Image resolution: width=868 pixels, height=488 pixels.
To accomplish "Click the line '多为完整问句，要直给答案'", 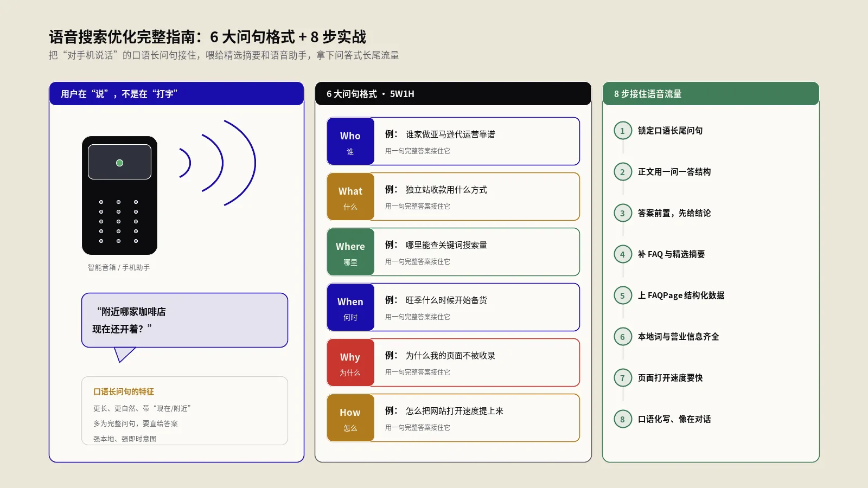I will 136,423.
